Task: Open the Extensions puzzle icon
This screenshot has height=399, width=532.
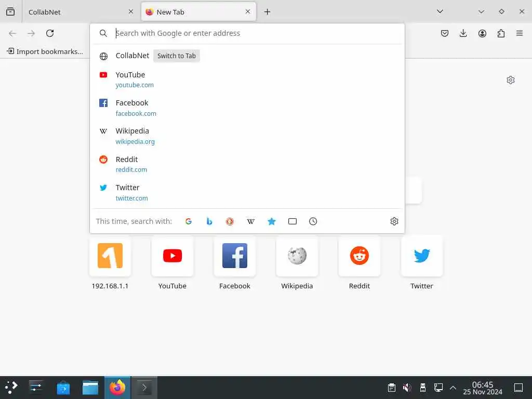Action: pyautogui.click(x=501, y=33)
